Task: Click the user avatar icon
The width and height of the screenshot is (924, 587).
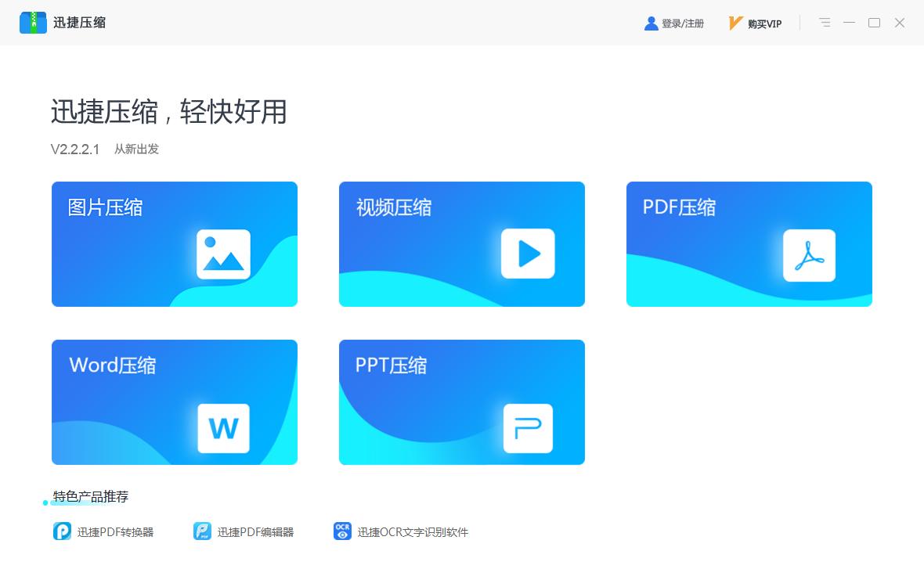Action: (x=651, y=23)
